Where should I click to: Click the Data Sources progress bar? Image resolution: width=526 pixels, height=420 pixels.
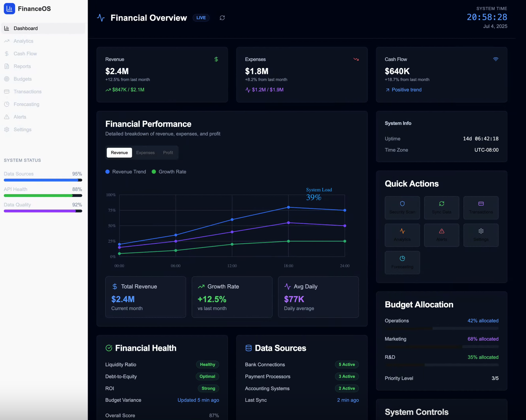[43, 180]
